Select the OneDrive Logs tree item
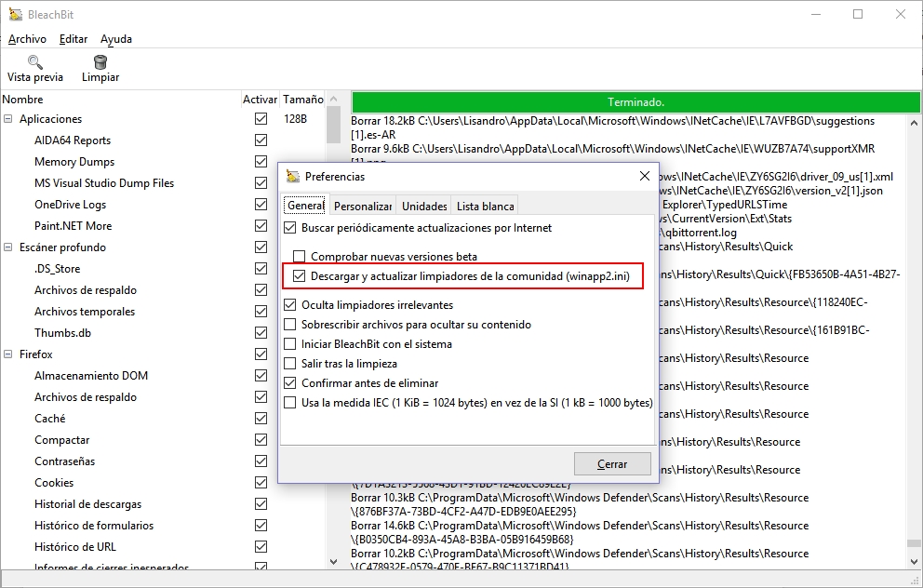Viewport: 923px width, 588px height. [70, 205]
